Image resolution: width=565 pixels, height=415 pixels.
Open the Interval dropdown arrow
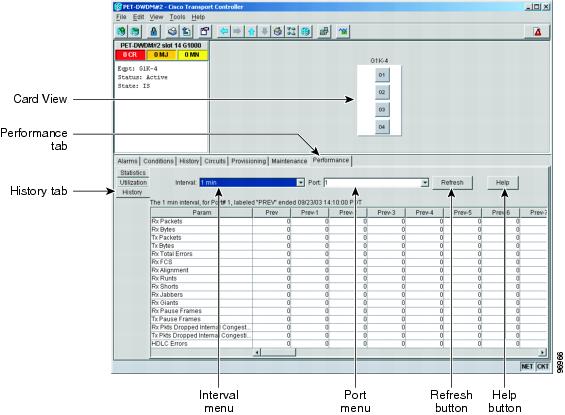300,183
